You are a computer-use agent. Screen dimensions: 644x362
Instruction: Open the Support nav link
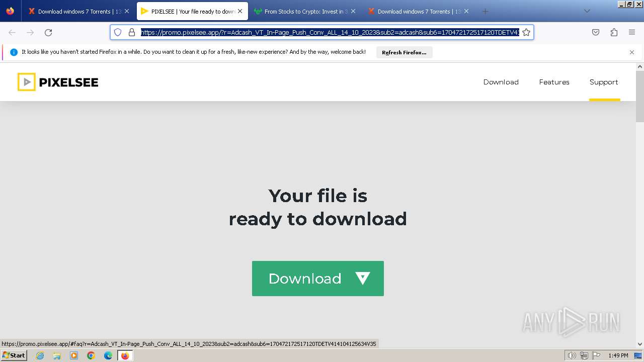pos(604,82)
